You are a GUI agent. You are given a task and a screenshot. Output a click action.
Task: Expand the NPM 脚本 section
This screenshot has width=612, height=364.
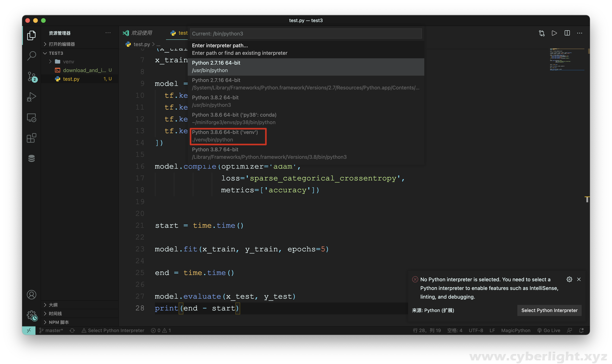click(80, 322)
